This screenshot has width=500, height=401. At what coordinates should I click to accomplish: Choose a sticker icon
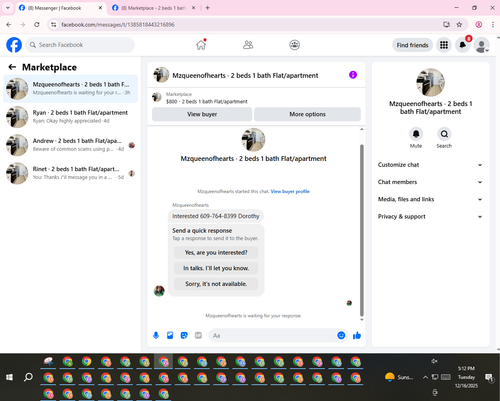coord(184,335)
